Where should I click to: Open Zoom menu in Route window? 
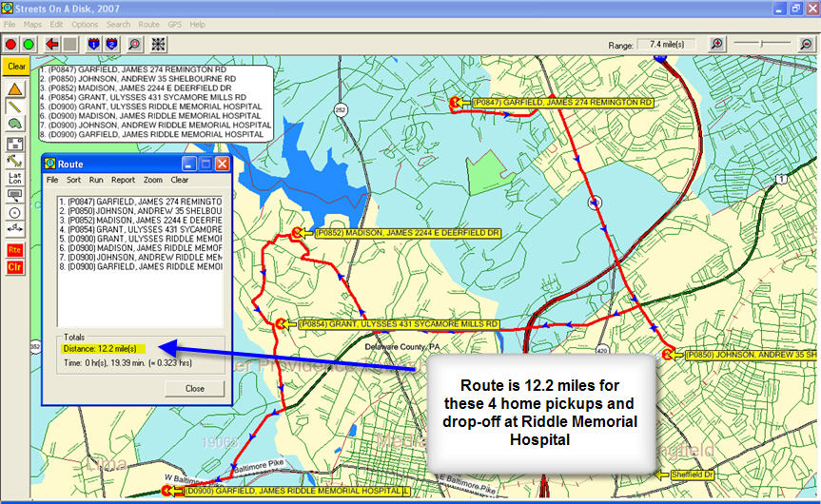coord(153,180)
